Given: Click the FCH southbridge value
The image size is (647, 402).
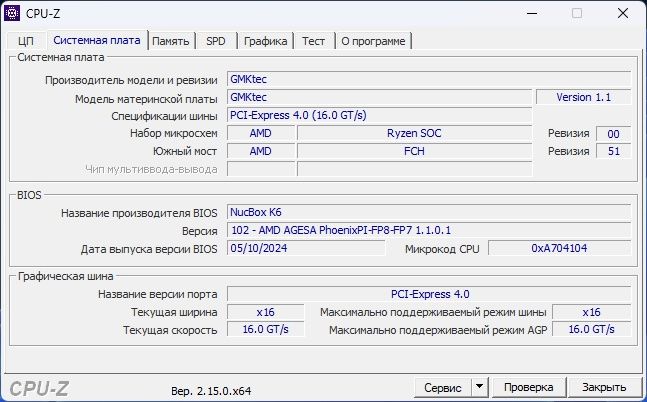Looking at the screenshot, I should [414, 151].
